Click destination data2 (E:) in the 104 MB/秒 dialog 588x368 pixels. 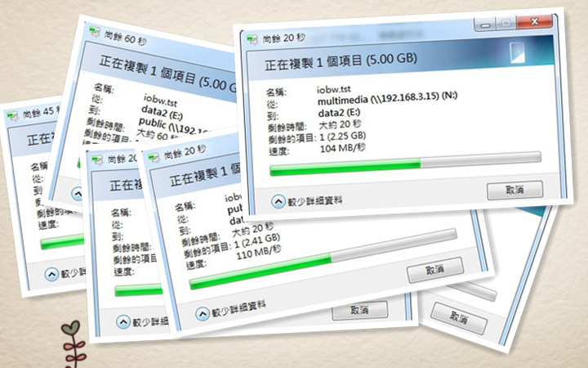(339, 112)
